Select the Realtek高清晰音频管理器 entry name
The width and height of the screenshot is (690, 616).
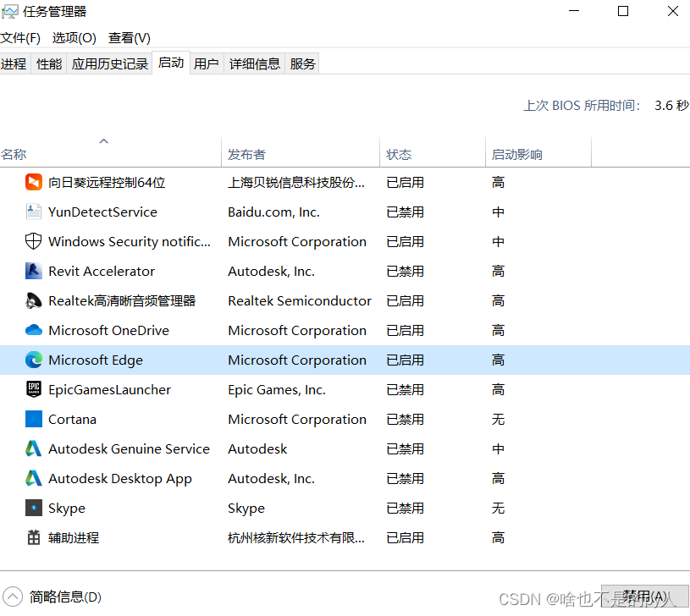[x=122, y=300]
